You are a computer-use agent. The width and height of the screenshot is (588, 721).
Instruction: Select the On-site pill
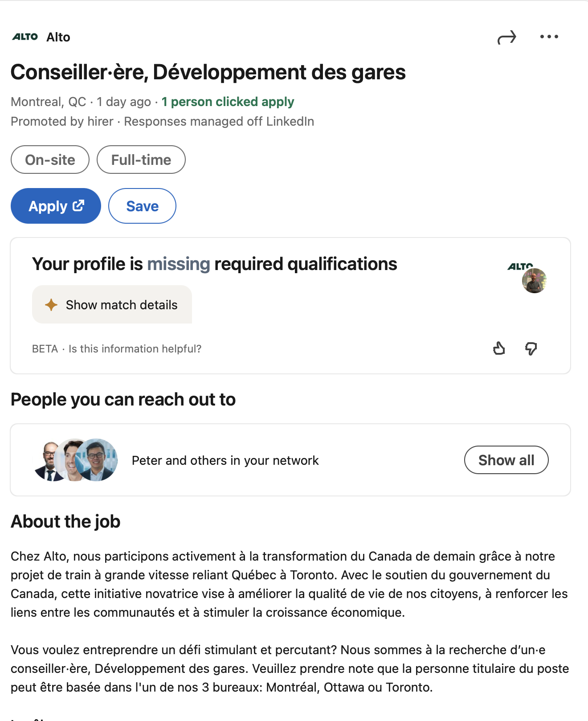click(50, 160)
